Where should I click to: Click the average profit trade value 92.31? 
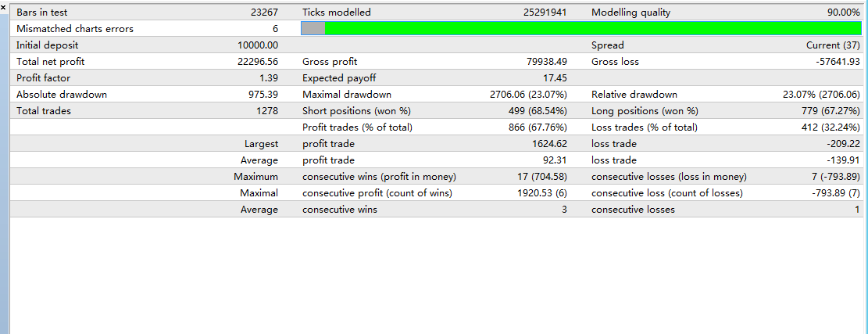coord(555,160)
